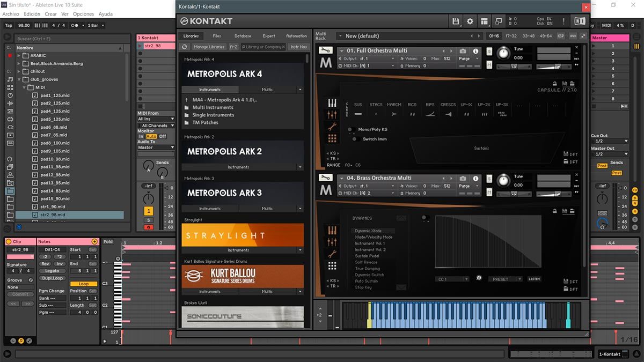Click the LISTEN button in Dynamics panel

534,279
